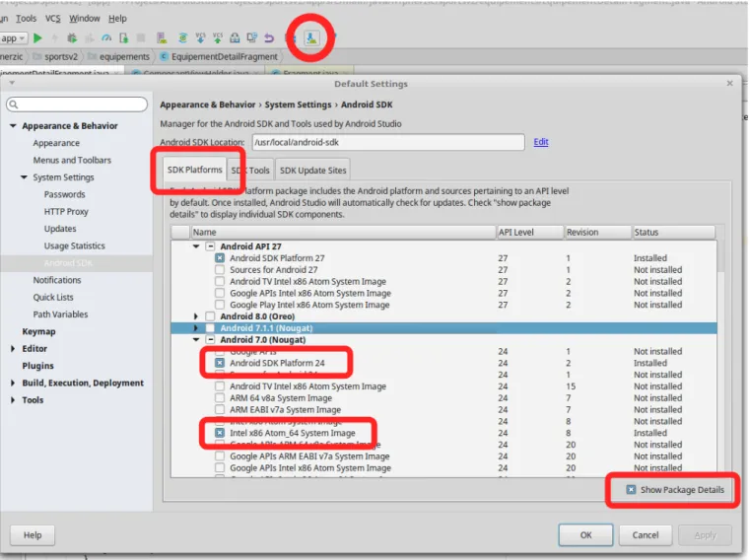Expand the Tools settings node

pyautogui.click(x=13, y=400)
